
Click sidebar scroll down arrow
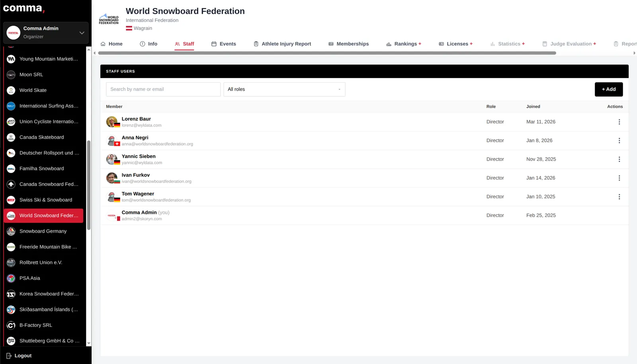(x=89, y=343)
